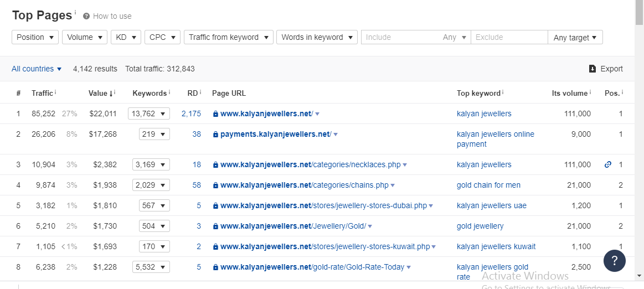Screen dimensions: 644x289
Task: Expand the KD filter dropdown
Action: [x=126, y=37]
